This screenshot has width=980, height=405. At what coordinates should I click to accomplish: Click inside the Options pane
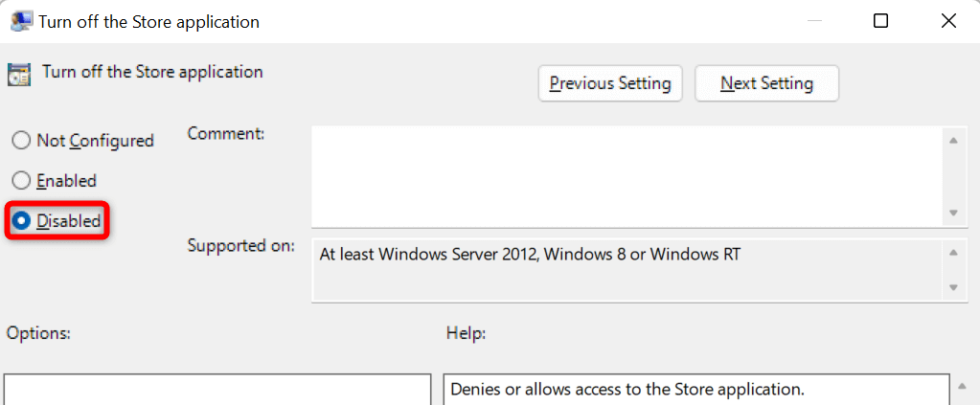[217, 390]
